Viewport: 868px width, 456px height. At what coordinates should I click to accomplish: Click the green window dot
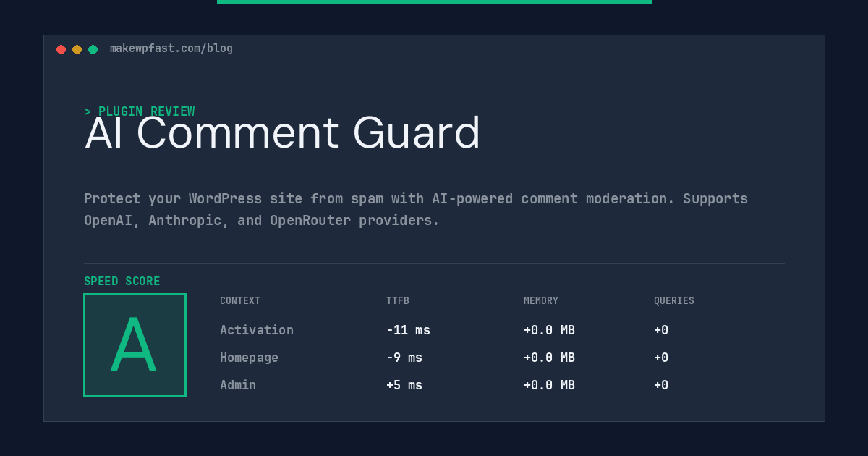(93, 49)
